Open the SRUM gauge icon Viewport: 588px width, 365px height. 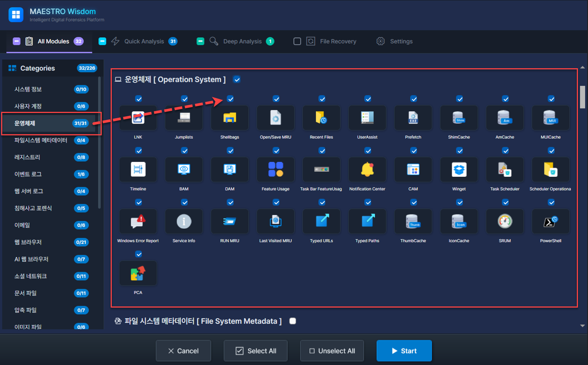(505, 221)
